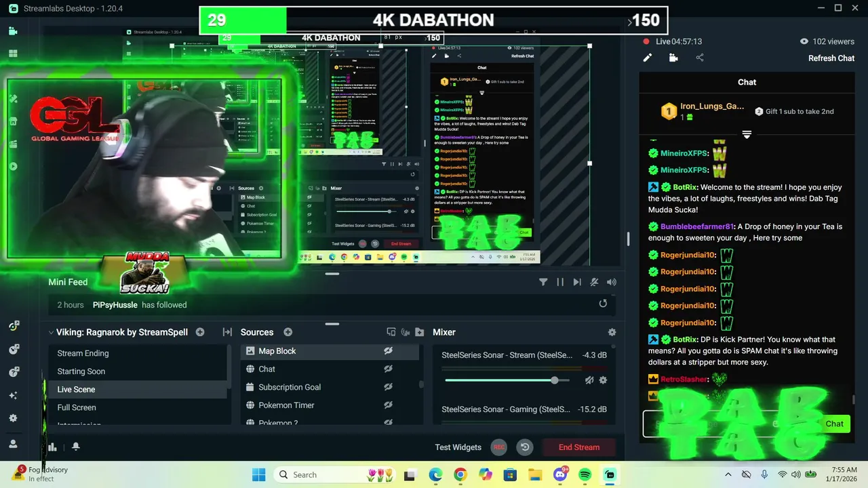Open Settings gear in left sidebar
Image resolution: width=868 pixels, height=488 pixels.
(13, 418)
